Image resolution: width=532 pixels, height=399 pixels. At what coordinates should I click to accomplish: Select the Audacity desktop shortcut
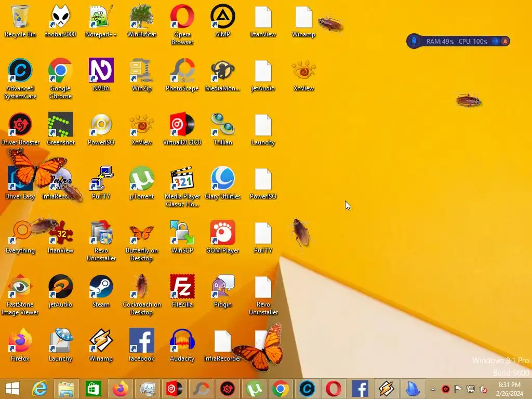pyautogui.click(x=182, y=345)
